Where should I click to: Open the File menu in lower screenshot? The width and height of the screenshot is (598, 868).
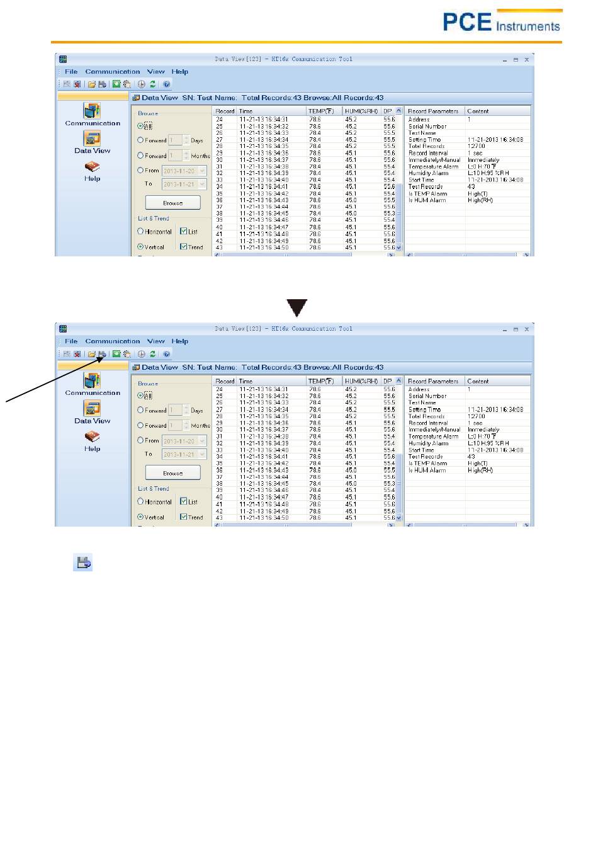click(x=71, y=341)
